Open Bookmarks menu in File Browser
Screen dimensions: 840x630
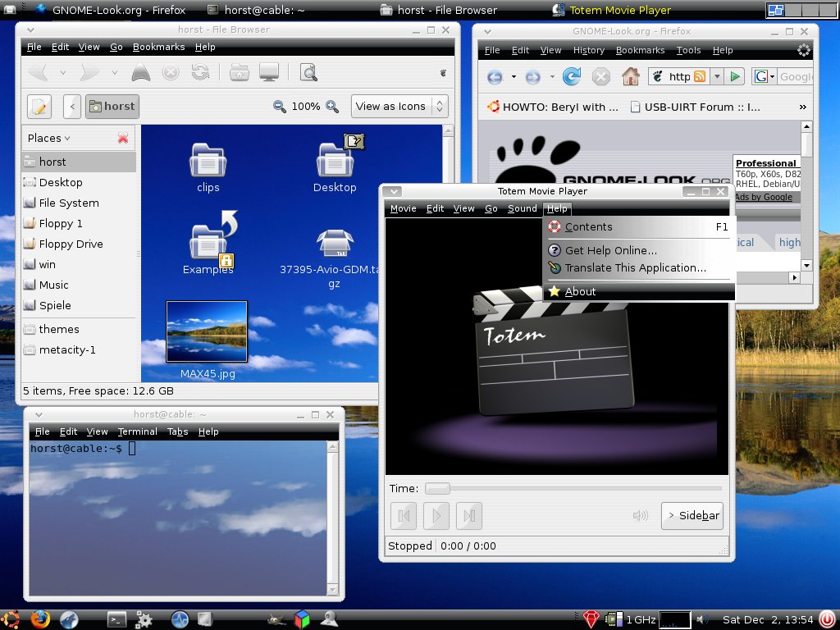[158, 47]
